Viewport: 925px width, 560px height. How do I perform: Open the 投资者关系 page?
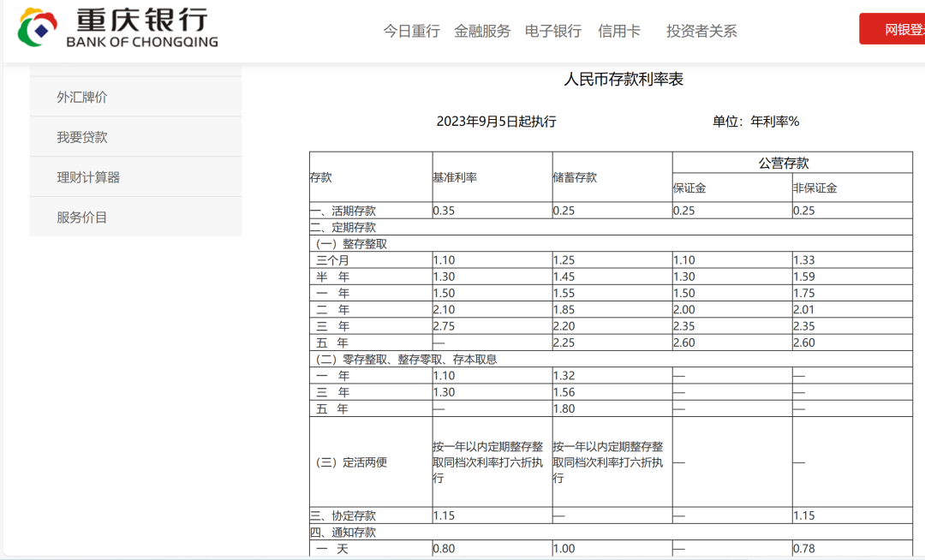[701, 31]
